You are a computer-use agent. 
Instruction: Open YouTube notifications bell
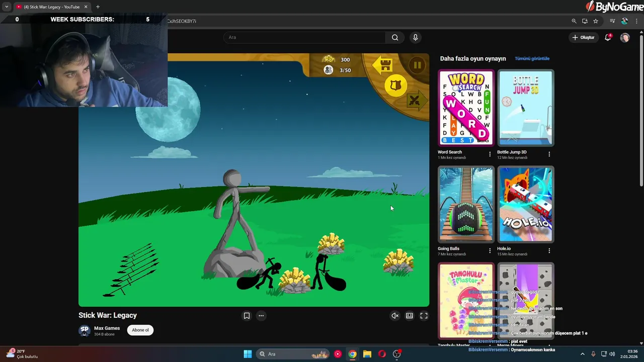click(x=608, y=37)
